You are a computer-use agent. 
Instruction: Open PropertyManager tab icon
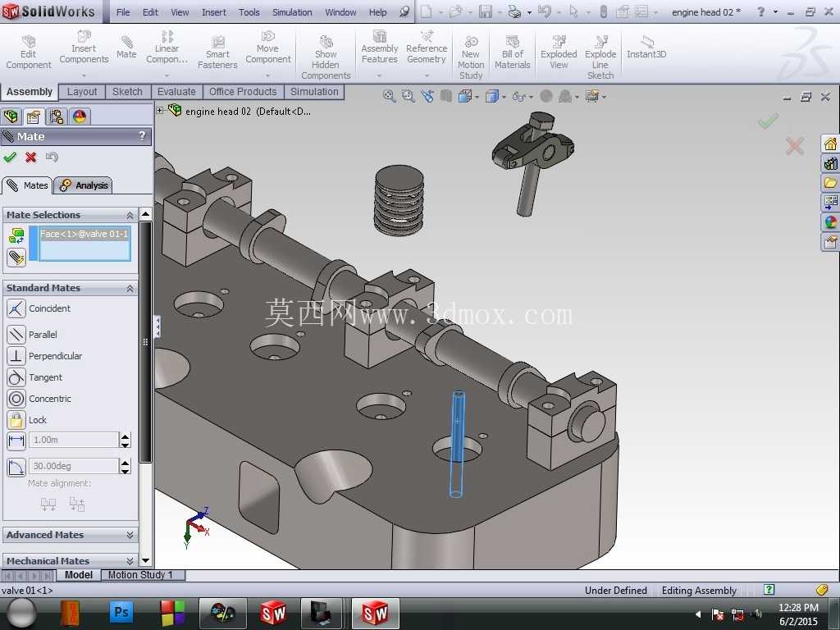point(33,116)
